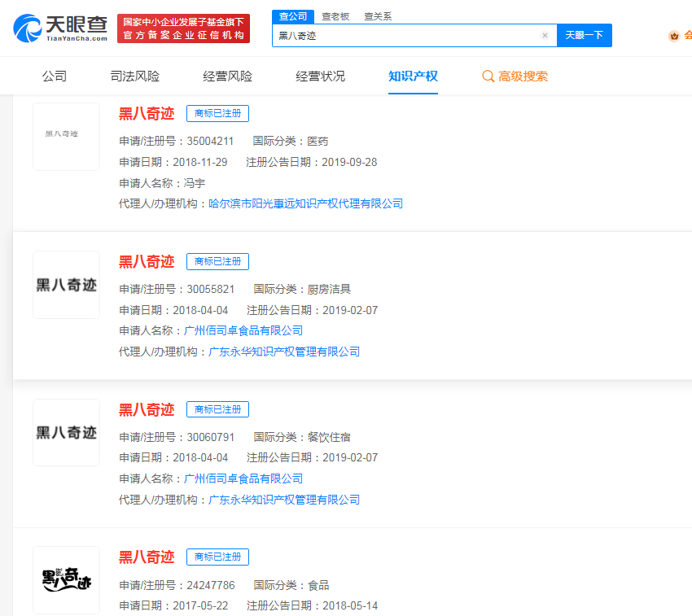
Task: Open 黑八奇迹 title of the 厨房洁具 trademark
Action: tap(147, 261)
